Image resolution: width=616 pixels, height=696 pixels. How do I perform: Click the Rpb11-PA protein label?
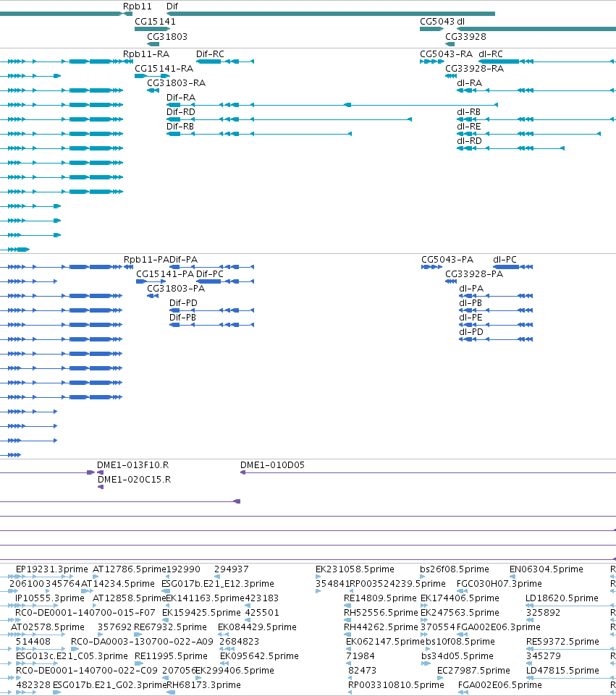tap(146, 259)
